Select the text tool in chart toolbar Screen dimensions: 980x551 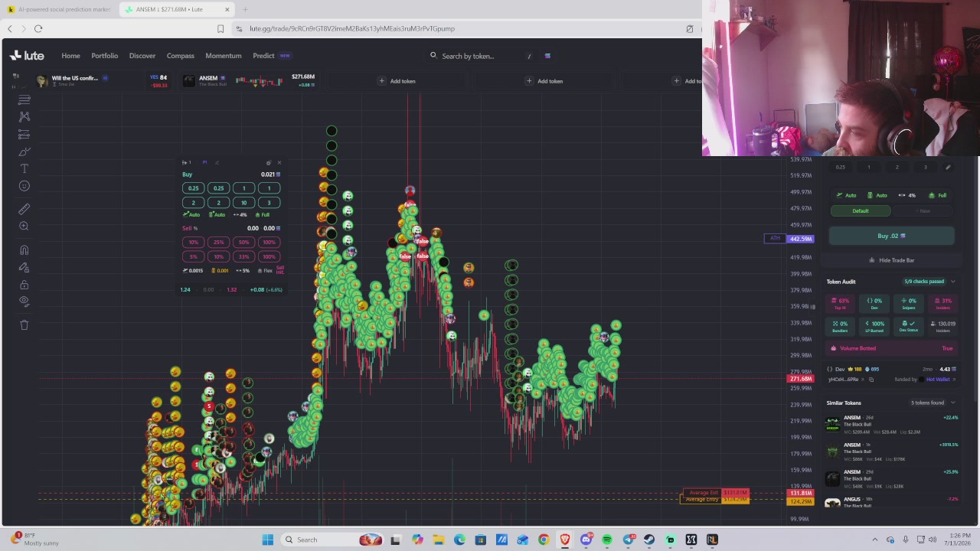click(x=24, y=168)
